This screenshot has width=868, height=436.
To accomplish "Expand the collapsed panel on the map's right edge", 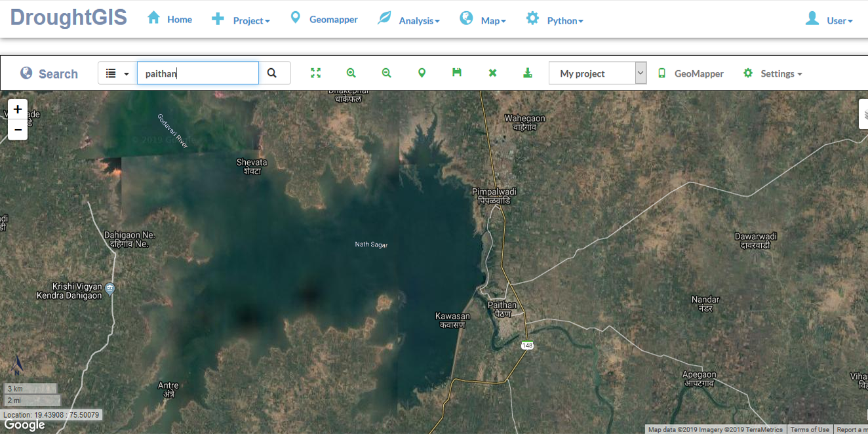I will 863,114.
